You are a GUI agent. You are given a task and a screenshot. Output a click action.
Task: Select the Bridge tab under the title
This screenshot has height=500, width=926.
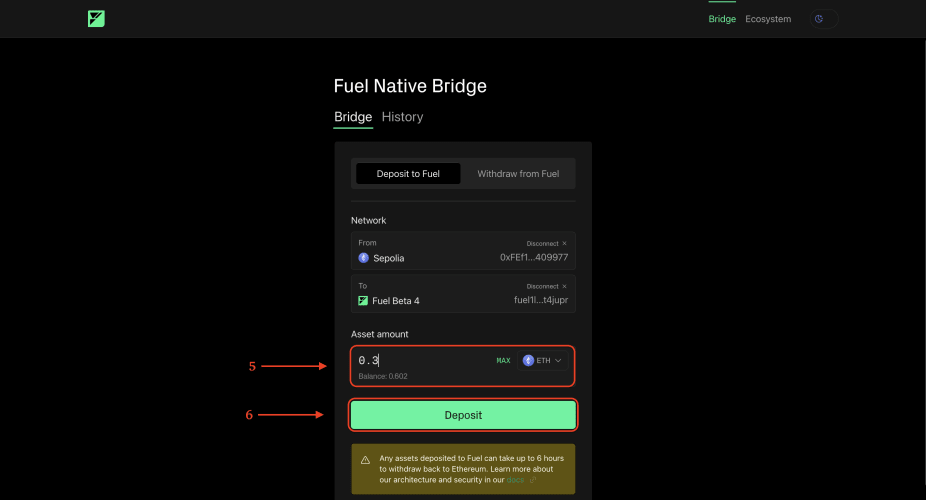click(x=353, y=117)
